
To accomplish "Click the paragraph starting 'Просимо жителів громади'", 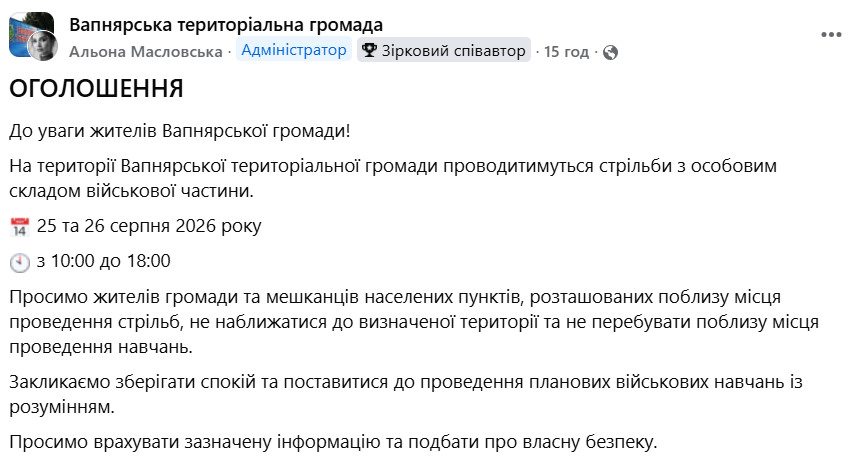I will 414,322.
